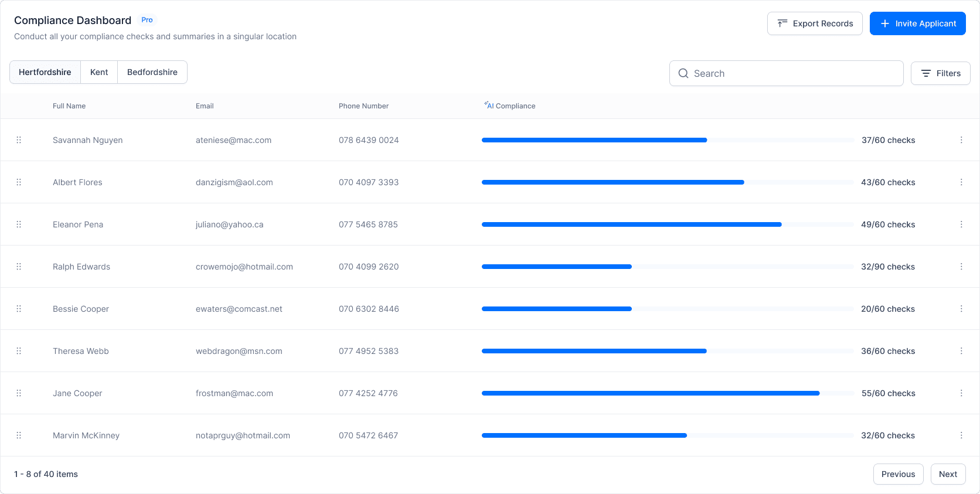Open more options for Ralph Edwards
This screenshot has width=980, height=494.
tap(961, 267)
